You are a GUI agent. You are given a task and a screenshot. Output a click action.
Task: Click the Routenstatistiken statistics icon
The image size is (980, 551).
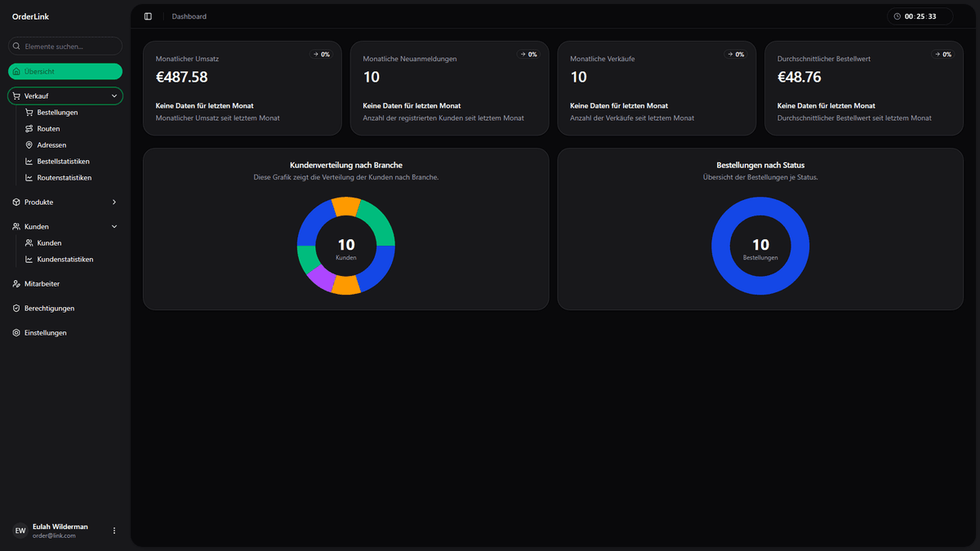point(29,177)
